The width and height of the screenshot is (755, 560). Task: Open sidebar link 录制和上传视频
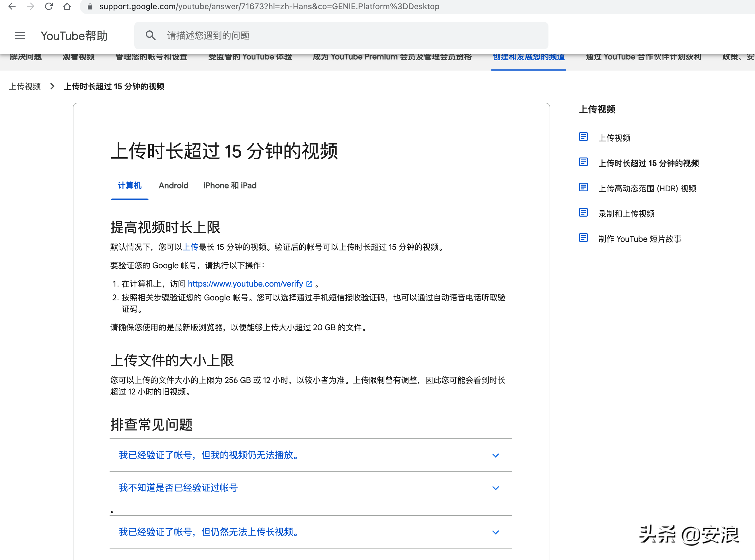pos(626,213)
